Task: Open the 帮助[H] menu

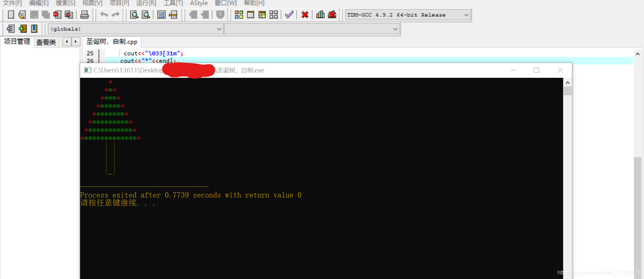Action: [x=254, y=3]
